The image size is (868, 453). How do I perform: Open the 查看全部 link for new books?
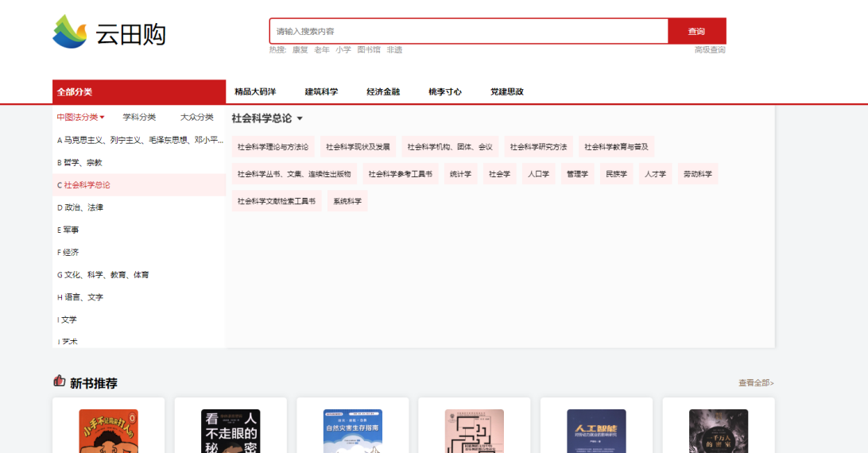pos(756,383)
